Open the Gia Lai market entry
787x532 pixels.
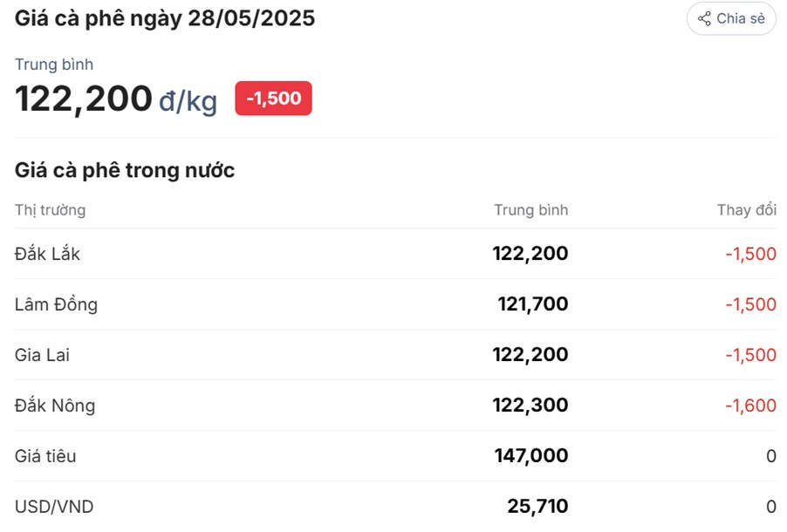pos(42,355)
